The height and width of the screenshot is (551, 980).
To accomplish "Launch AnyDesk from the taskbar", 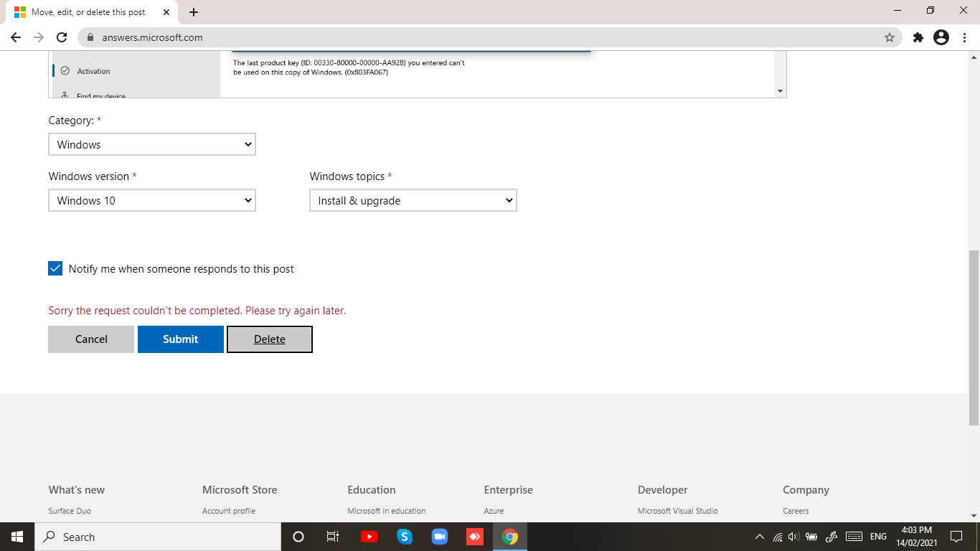I will (x=474, y=537).
